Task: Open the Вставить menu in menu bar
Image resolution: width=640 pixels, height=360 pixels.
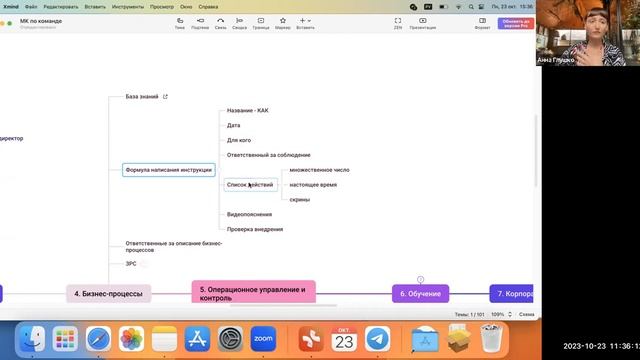Action: [x=95, y=7]
